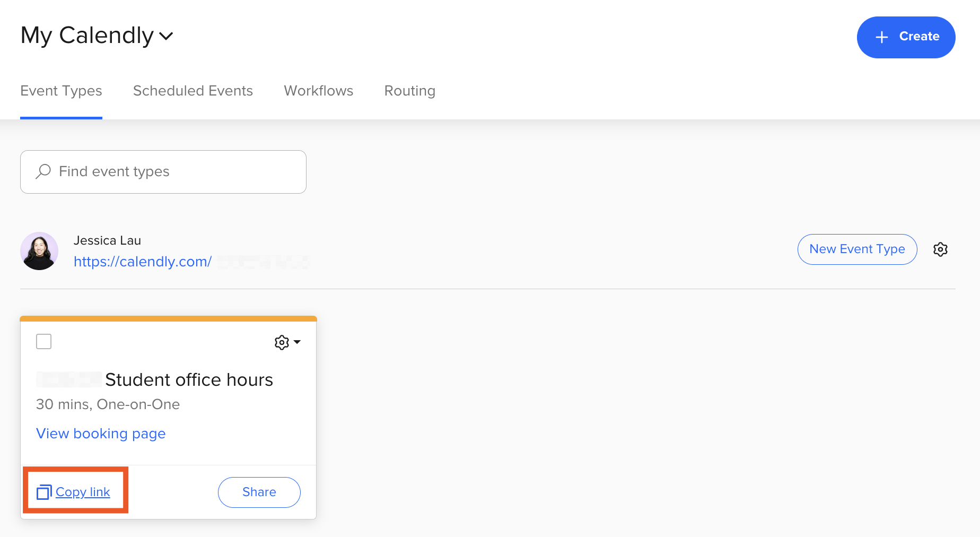Image resolution: width=980 pixels, height=537 pixels.
Task: Click the 30 mins, One-on-One text
Action: 108,404
